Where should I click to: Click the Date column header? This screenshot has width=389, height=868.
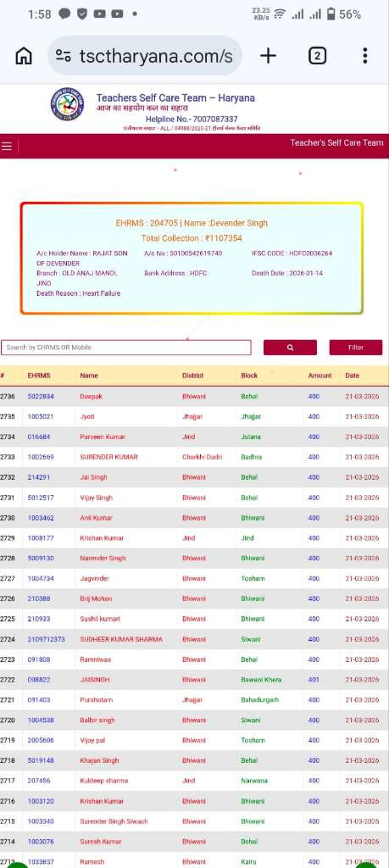coord(352,376)
